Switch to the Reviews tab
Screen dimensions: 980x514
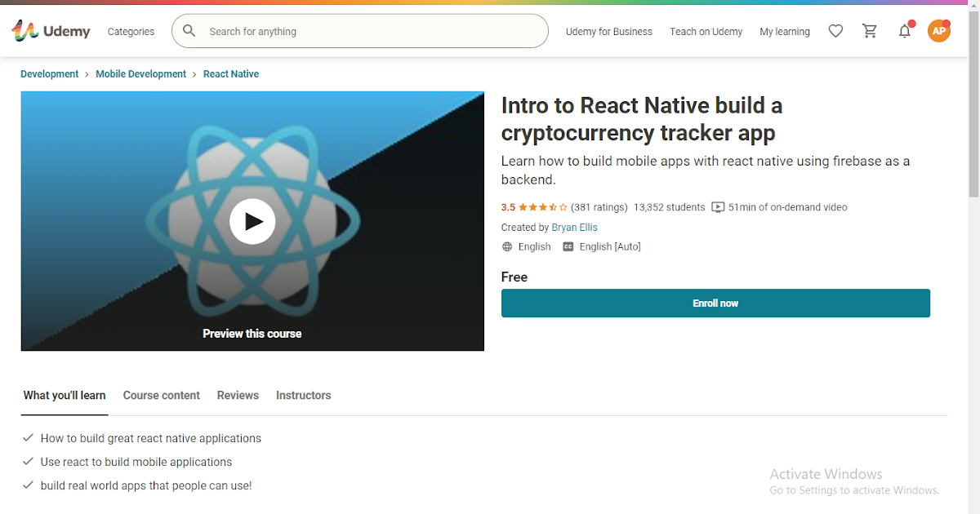coord(238,395)
